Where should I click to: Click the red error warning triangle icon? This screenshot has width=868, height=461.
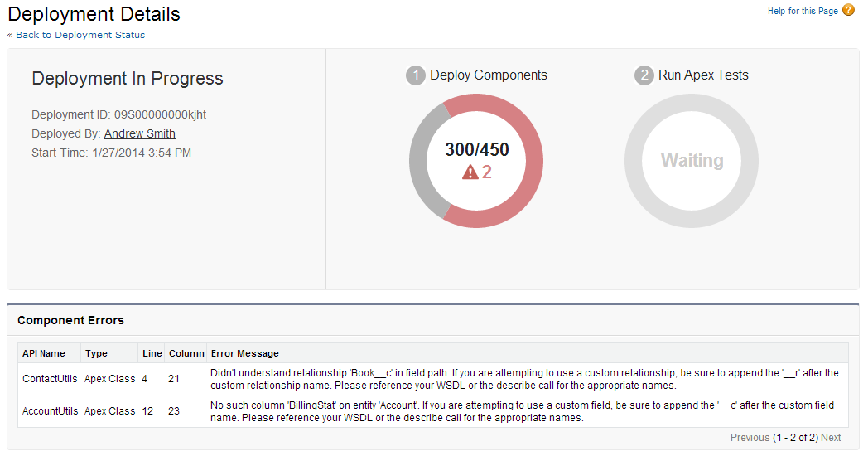click(x=470, y=172)
